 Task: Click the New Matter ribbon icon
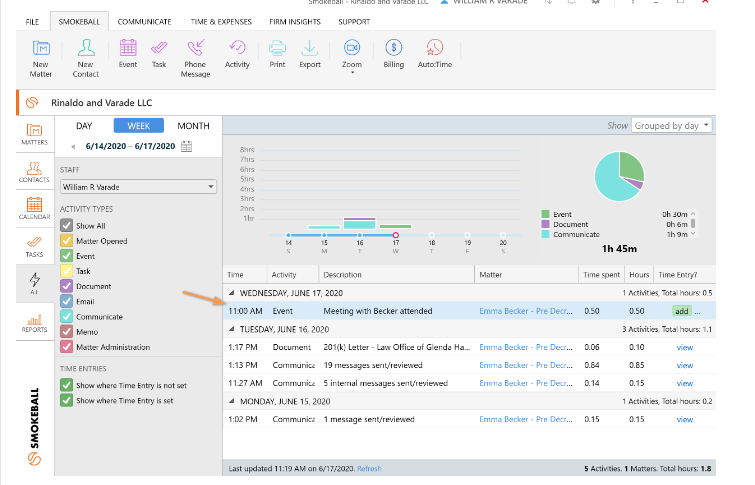[41, 58]
